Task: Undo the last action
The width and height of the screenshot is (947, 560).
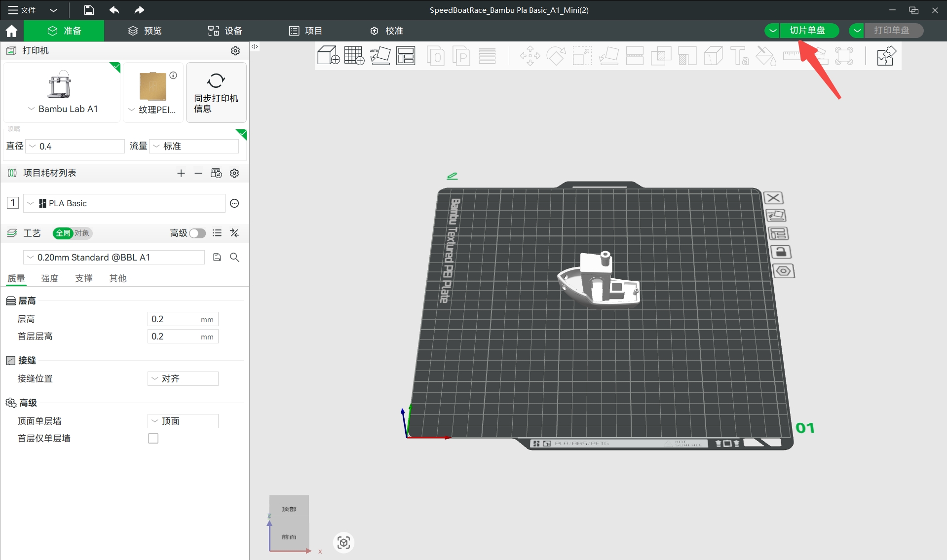Action: 114,10
